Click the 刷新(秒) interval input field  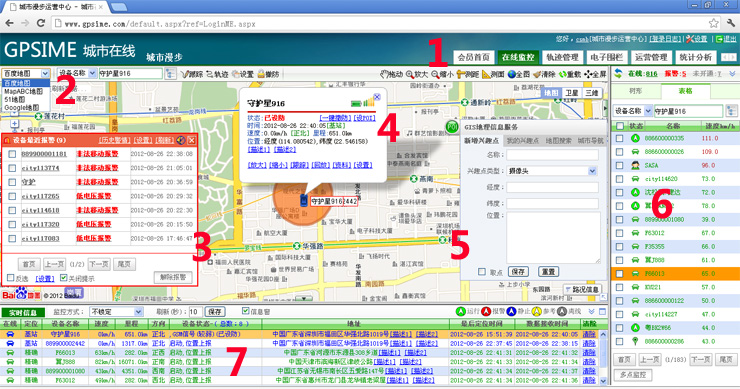click(195, 312)
